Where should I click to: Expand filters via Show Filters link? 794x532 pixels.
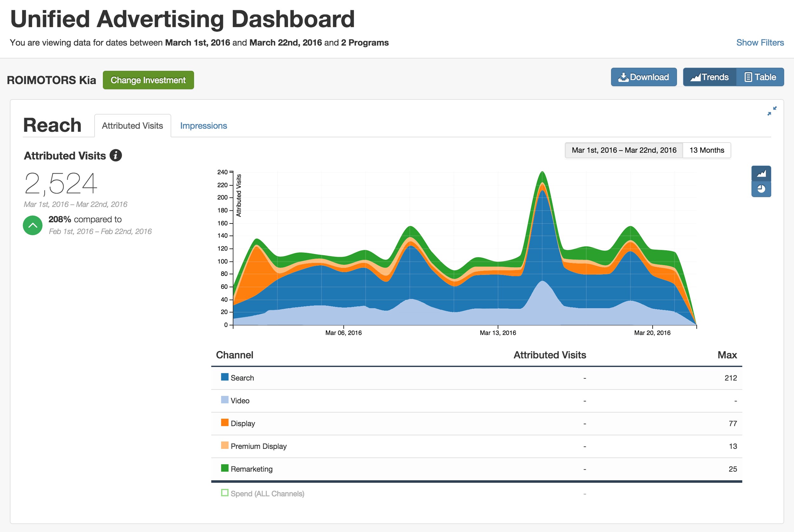[760, 43]
